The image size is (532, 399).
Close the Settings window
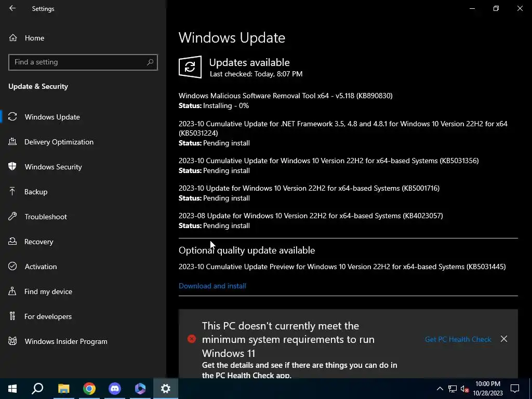(x=520, y=8)
